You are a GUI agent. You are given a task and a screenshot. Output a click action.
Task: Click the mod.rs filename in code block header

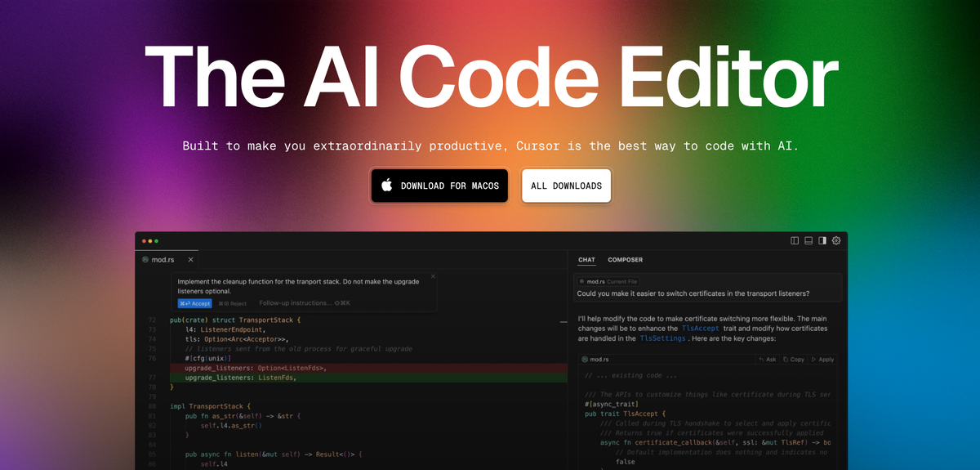click(x=599, y=360)
